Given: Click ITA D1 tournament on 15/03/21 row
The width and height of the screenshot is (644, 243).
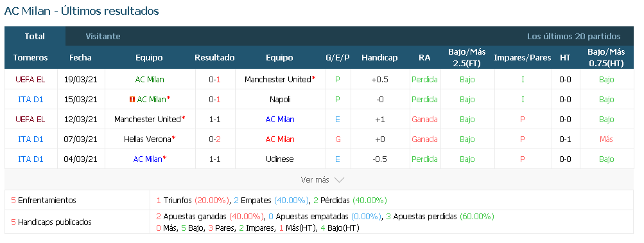Looking at the screenshot, I should [30, 100].
